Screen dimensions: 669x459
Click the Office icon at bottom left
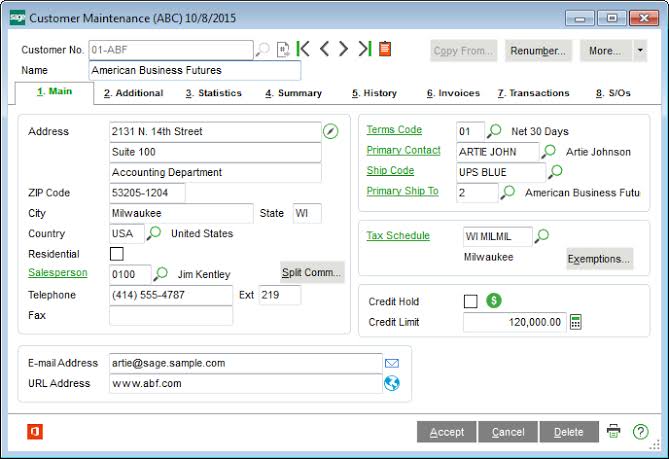(x=35, y=432)
